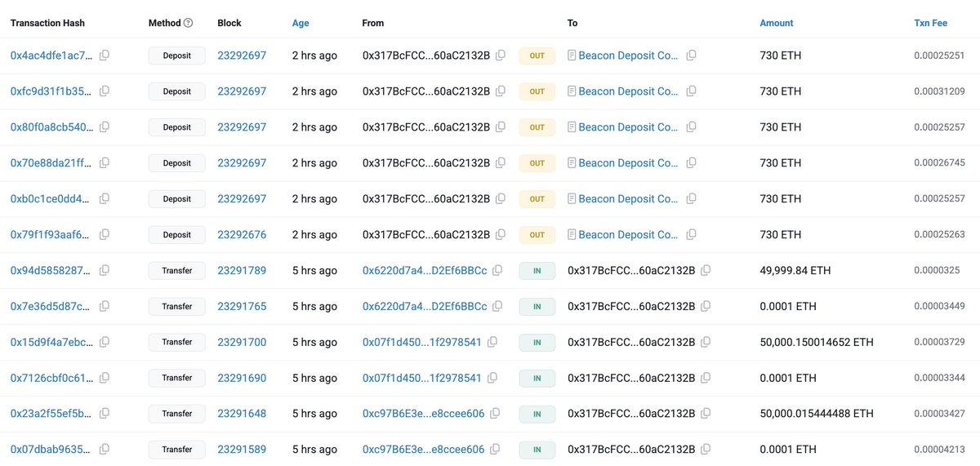Select txn fee 0.00031209
This screenshot has width=980, height=466.
coord(939,91)
